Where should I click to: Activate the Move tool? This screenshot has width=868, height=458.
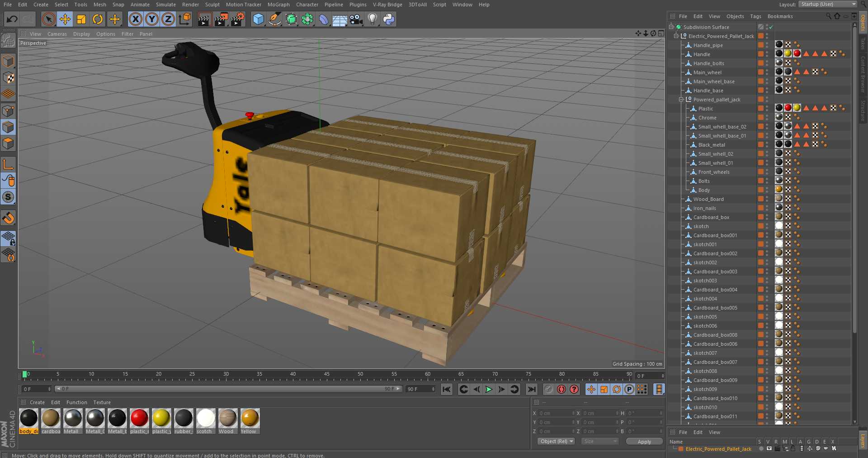tap(65, 19)
